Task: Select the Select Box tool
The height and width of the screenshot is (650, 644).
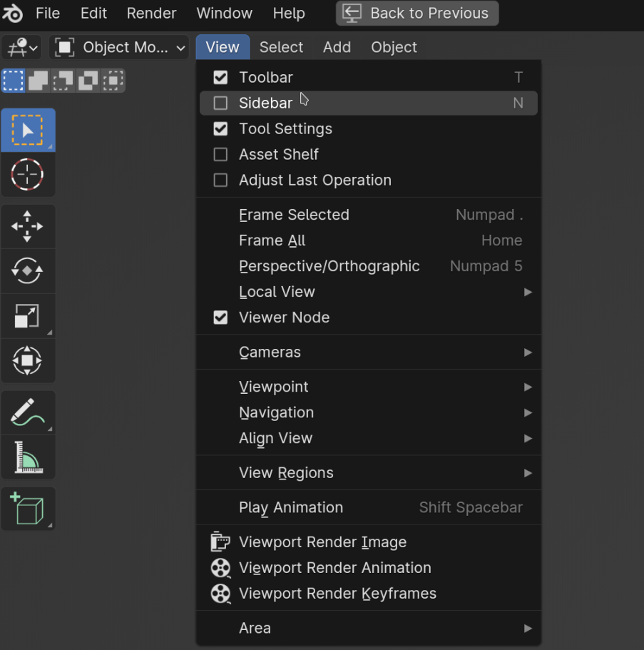Action: coord(28,130)
